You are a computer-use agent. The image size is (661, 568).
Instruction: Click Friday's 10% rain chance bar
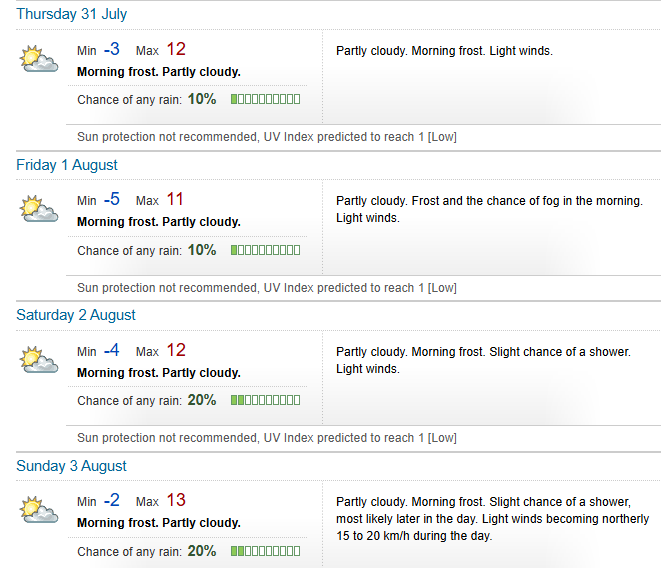(x=266, y=250)
